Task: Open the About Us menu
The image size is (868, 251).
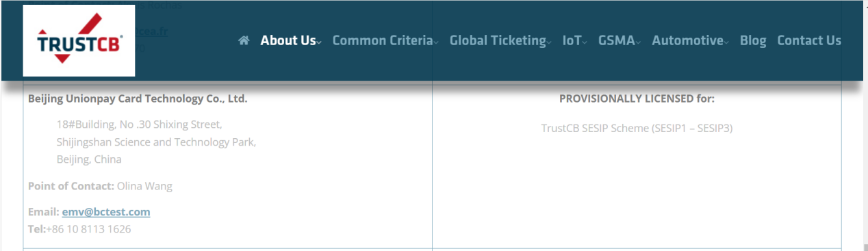Action: point(288,40)
